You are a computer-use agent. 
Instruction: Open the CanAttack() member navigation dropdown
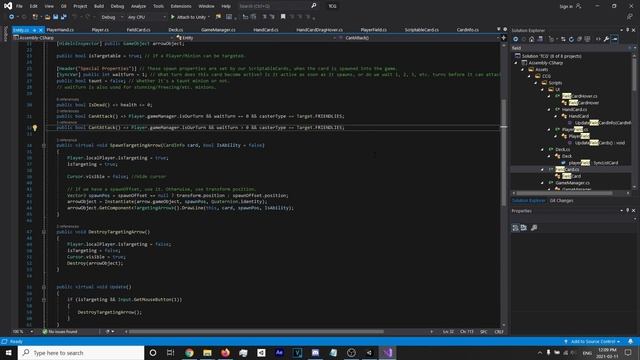click(419, 38)
